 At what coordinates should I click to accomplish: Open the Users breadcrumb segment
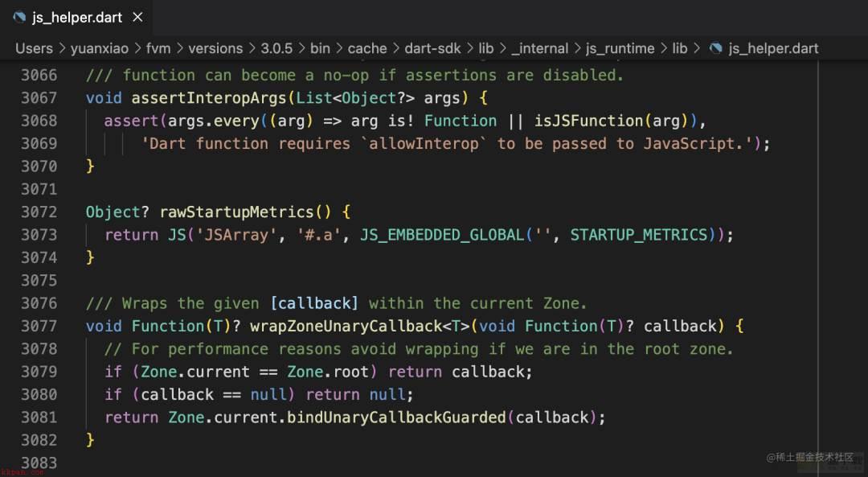35,49
